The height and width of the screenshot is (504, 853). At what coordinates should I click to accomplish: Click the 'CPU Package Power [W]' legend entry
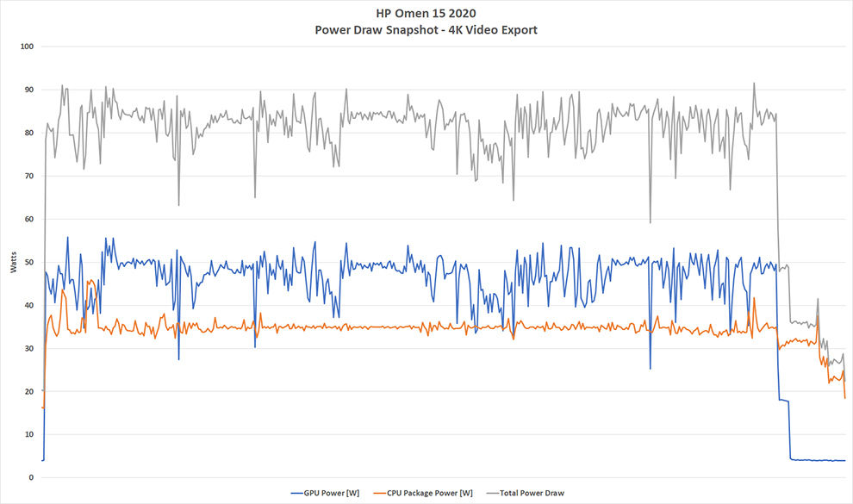pos(423,493)
